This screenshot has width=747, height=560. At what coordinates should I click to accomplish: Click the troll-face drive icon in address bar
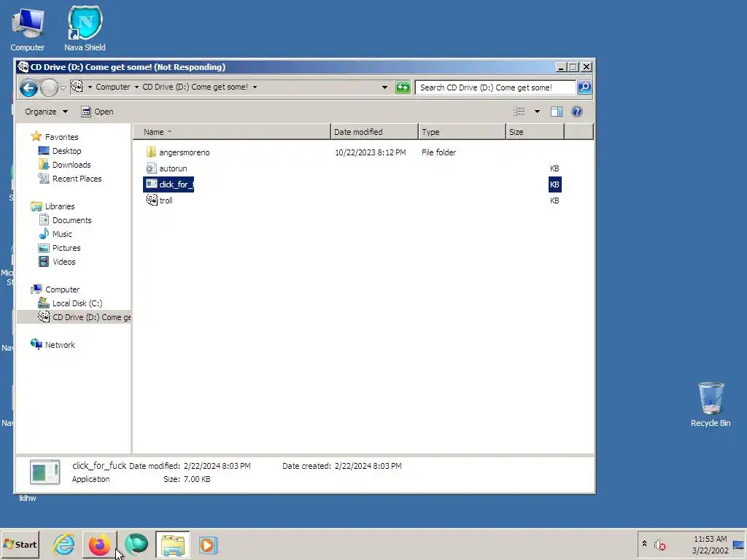coord(77,87)
